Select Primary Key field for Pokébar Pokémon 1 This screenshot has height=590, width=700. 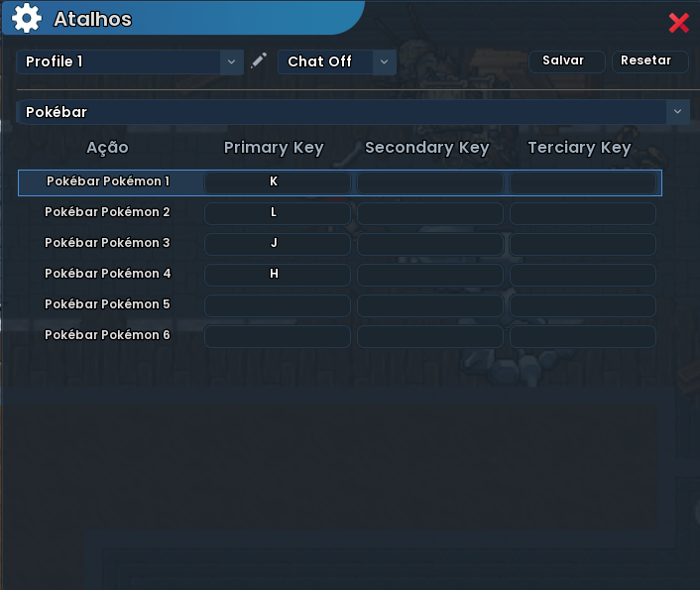pyautogui.click(x=278, y=182)
